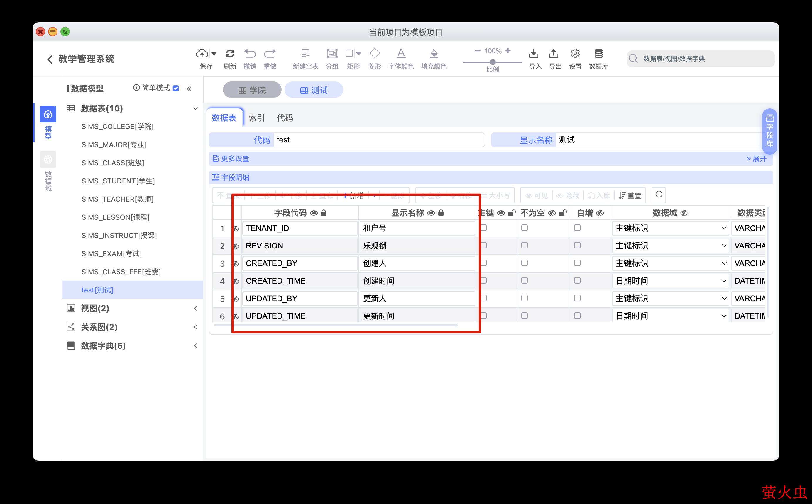Image resolution: width=812 pixels, height=504 pixels.
Task: Click the Reset button in field toolbar
Action: pos(630,196)
